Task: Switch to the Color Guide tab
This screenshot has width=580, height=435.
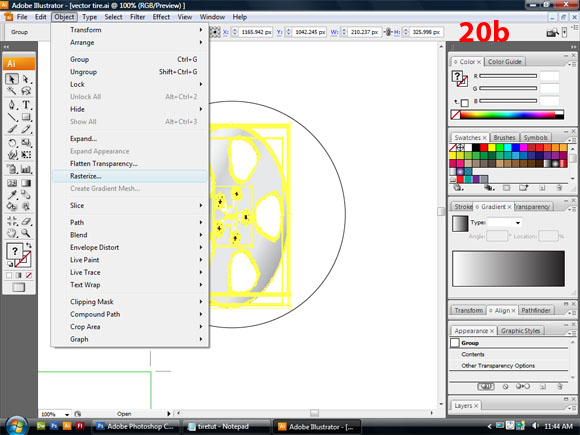Action: pos(505,62)
